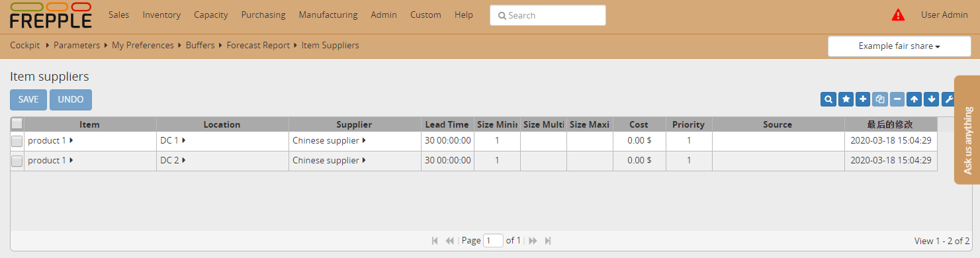980x258 pixels.
Task: Open the User Admin account link
Action: [944, 15]
